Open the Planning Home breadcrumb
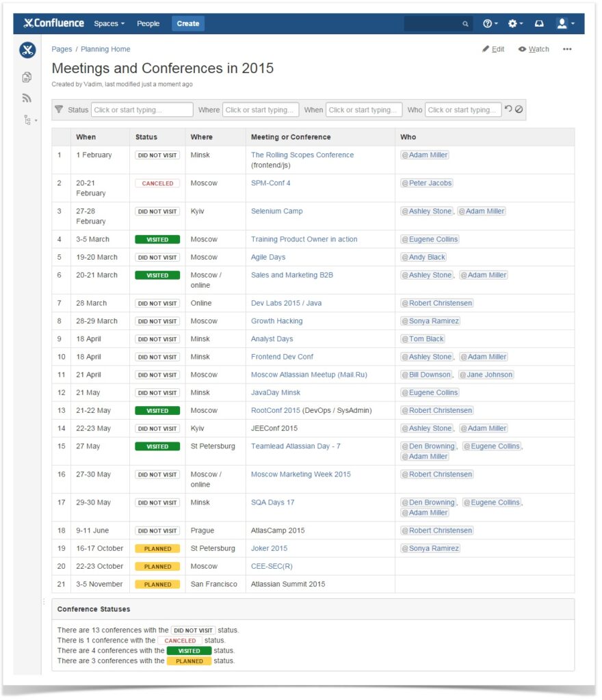The height and width of the screenshot is (700, 602). coord(105,49)
